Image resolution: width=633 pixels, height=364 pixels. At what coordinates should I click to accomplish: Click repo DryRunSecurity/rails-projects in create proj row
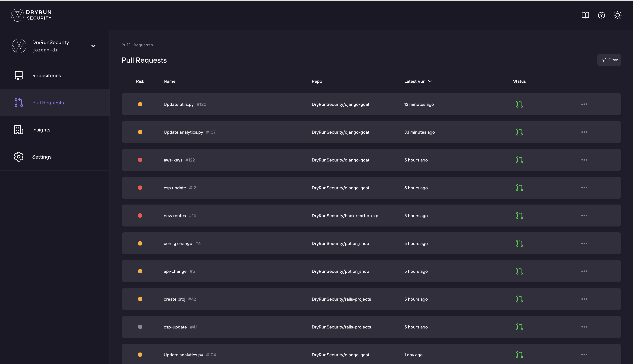click(341, 299)
